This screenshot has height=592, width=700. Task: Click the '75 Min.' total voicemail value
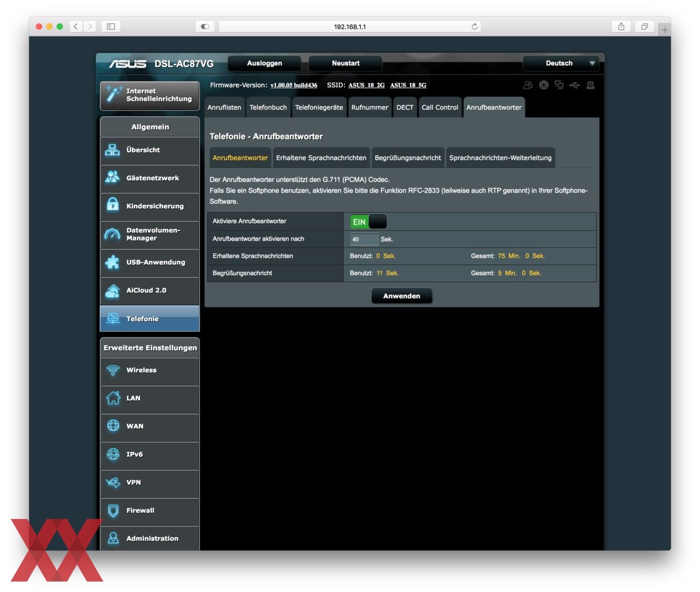coord(509,256)
